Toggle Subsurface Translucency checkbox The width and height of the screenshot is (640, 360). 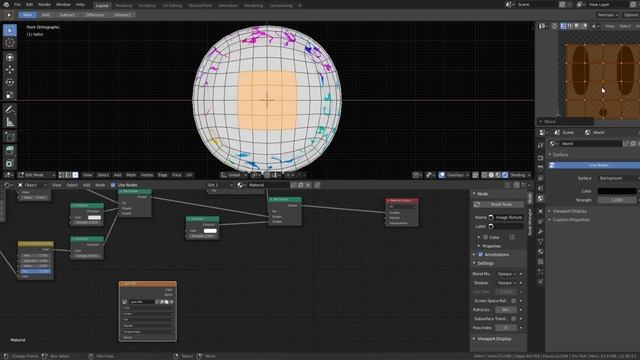coord(513,319)
